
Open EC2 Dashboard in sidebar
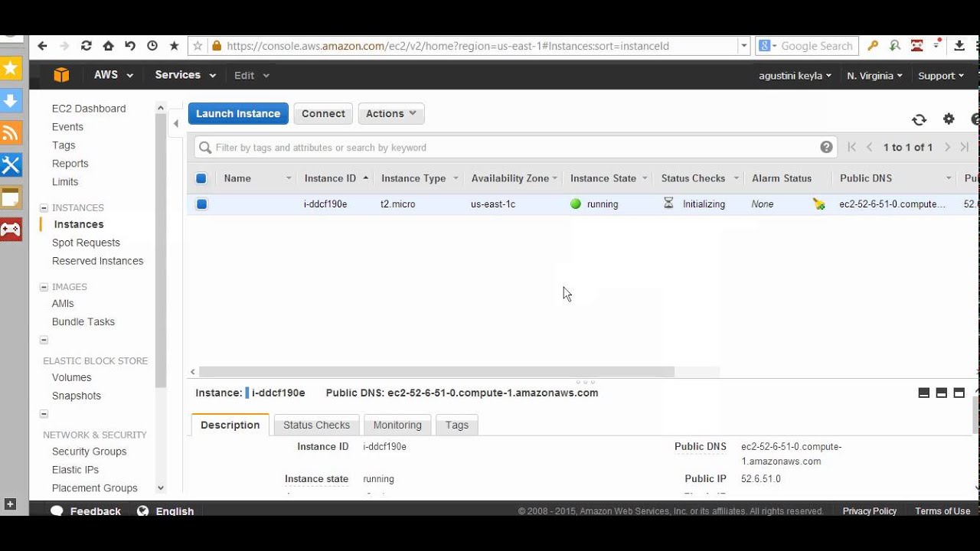coord(89,109)
